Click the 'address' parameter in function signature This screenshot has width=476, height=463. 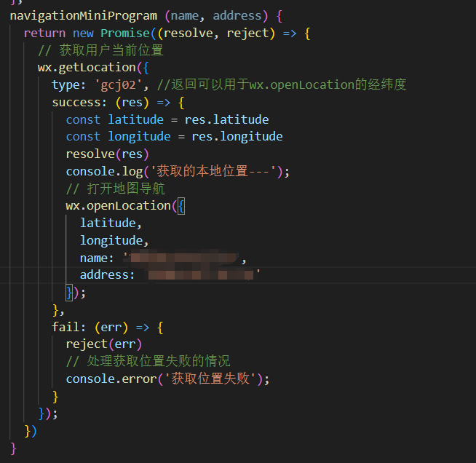(237, 15)
